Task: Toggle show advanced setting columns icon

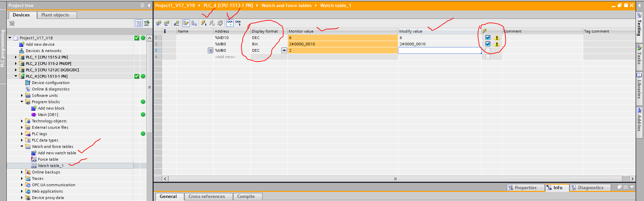Action: coord(194,23)
